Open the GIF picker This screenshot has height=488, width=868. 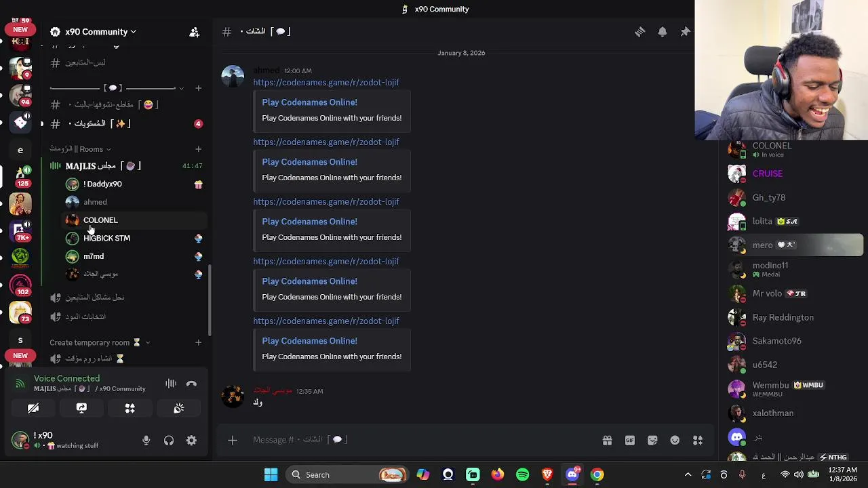pyautogui.click(x=630, y=441)
